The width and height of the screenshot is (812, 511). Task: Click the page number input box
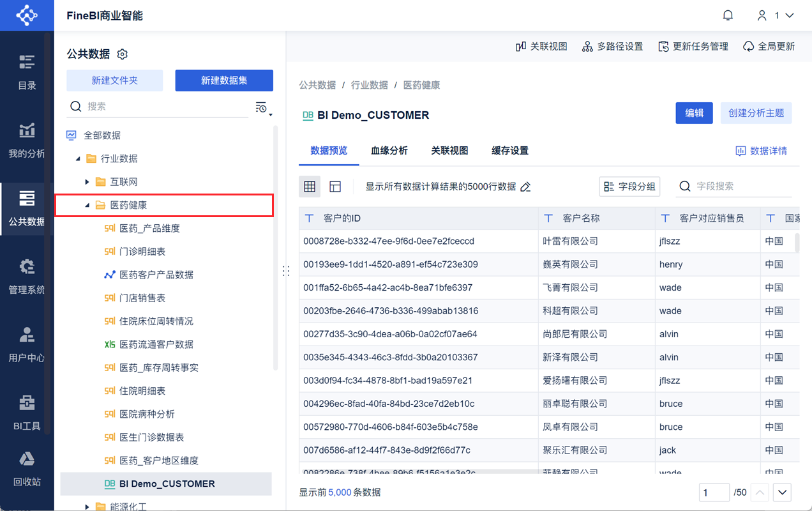pos(714,492)
